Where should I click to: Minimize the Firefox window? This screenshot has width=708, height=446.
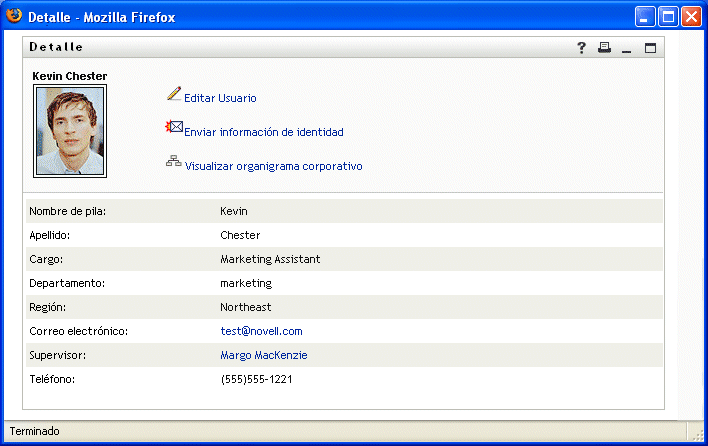(645, 16)
